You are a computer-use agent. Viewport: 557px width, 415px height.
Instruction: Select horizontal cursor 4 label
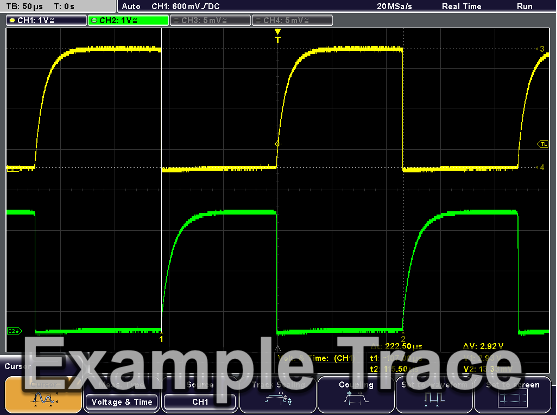(542, 167)
